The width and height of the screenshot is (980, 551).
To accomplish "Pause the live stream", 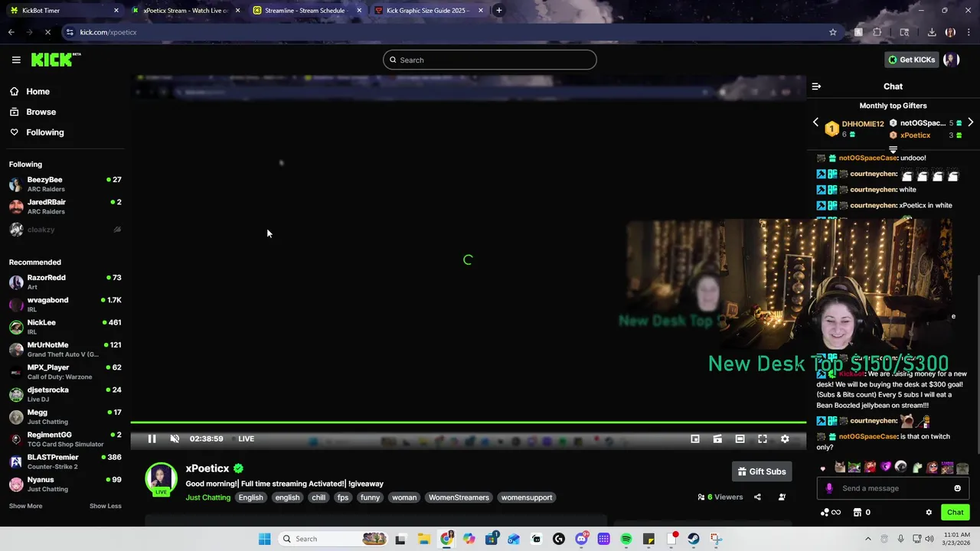I will click(152, 439).
